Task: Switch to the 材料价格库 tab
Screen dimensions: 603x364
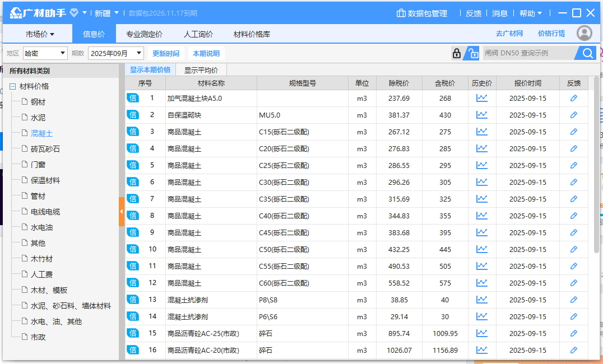Action: point(252,34)
